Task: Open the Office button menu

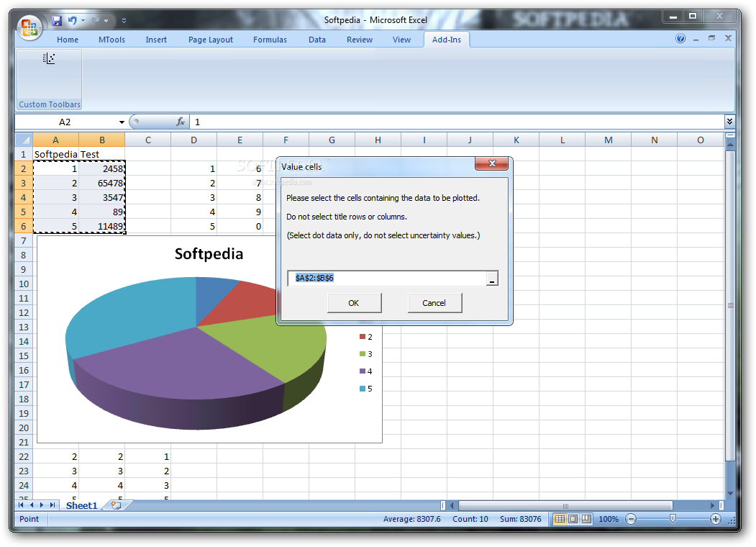Action: point(29,27)
